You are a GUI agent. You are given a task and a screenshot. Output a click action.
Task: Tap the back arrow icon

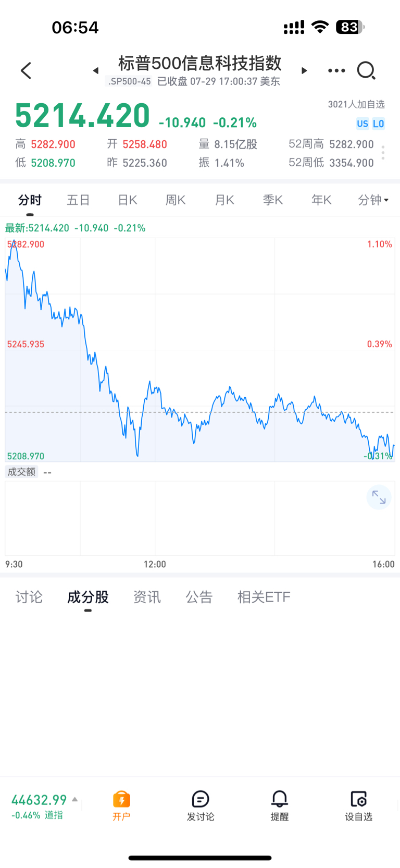tap(26, 70)
